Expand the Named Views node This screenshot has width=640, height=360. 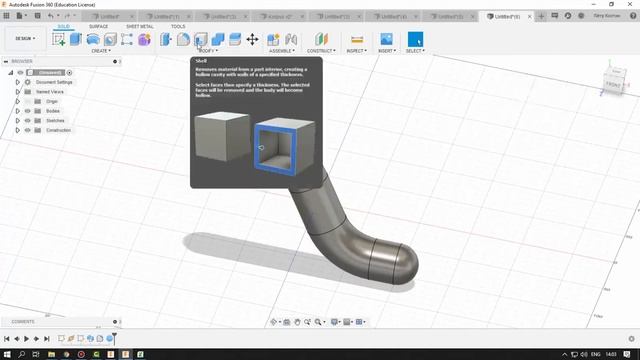[x=18, y=92]
